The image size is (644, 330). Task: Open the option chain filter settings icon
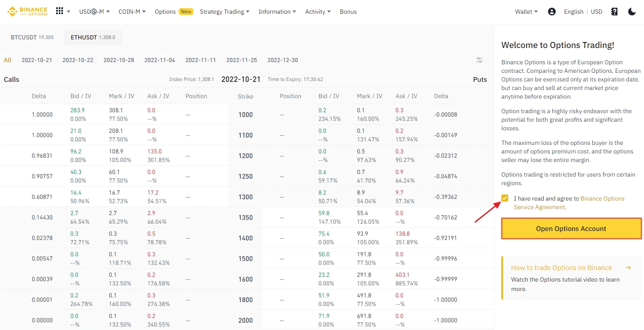479,60
